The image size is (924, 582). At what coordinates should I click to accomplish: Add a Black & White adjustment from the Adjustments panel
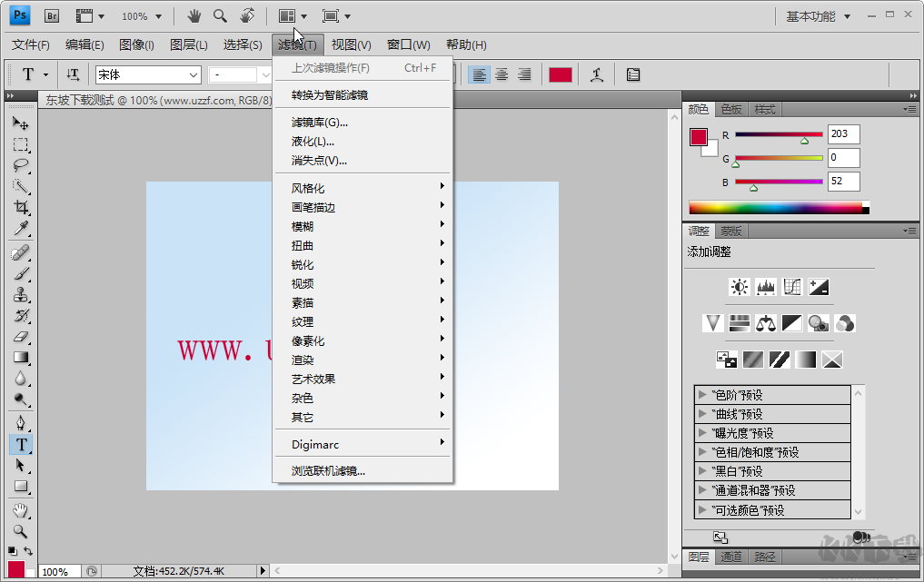click(791, 322)
